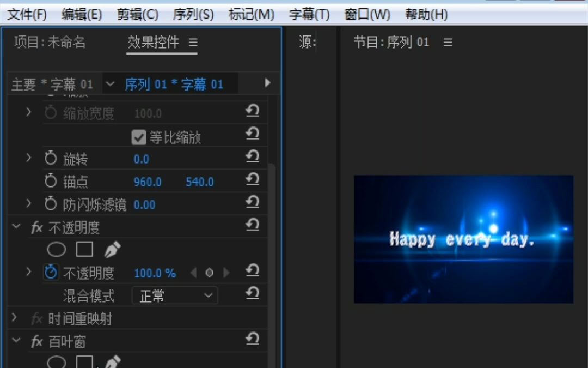This screenshot has height=368, width=588.
Task: Toggle the stopwatch for 不透明度 animation
Action: (x=50, y=271)
